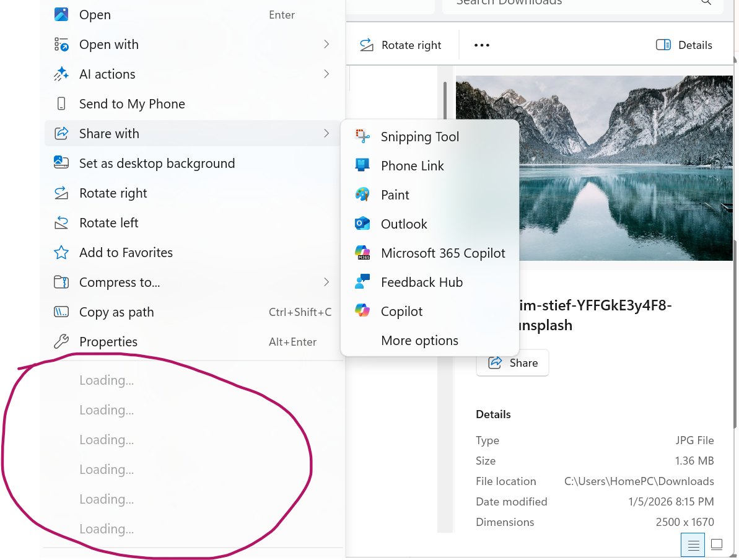
Task: Toggle the Details pane
Action: click(684, 45)
